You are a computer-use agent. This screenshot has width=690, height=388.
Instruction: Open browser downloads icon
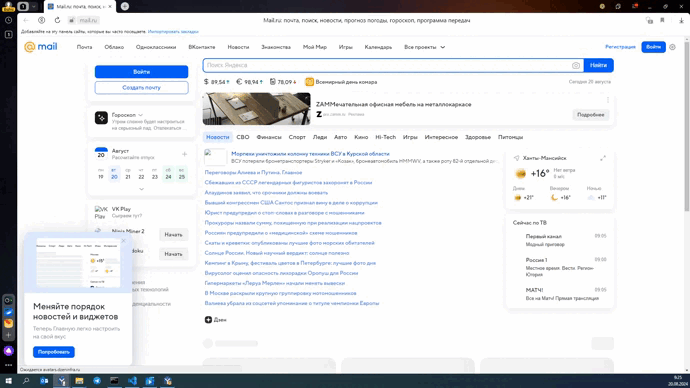pos(681,20)
